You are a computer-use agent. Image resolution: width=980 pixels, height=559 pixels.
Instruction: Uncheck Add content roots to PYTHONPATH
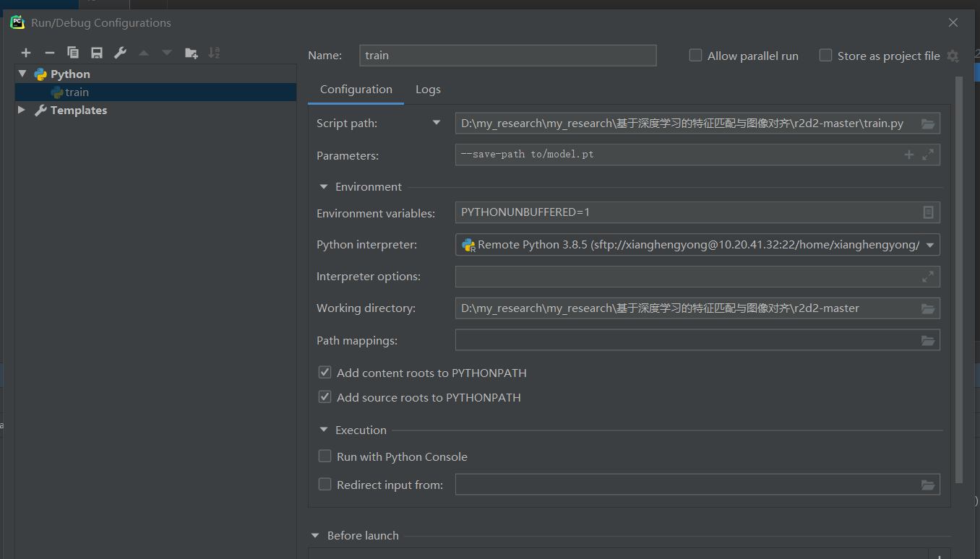324,373
